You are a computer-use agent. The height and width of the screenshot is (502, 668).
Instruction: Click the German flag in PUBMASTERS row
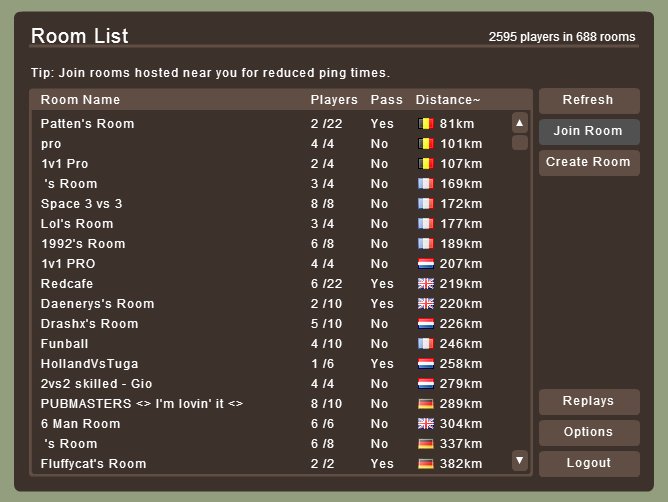[x=426, y=404]
